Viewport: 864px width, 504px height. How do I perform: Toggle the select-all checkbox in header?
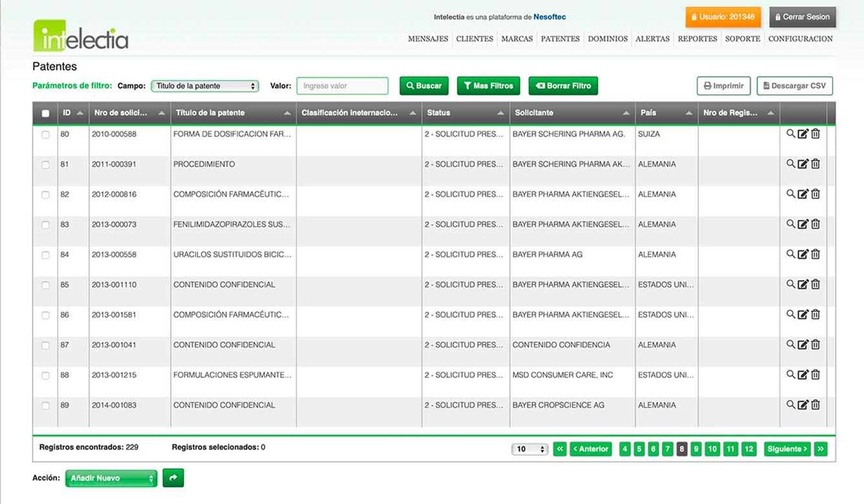[x=45, y=113]
